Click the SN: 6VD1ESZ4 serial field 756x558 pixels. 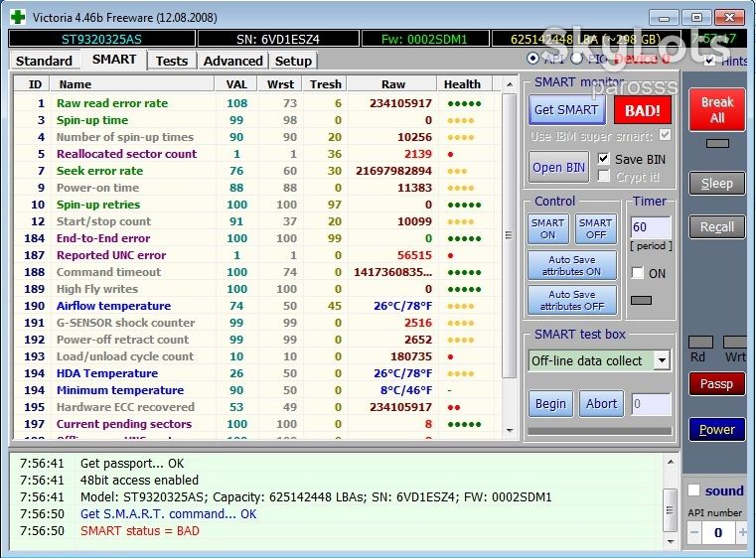click(x=278, y=39)
